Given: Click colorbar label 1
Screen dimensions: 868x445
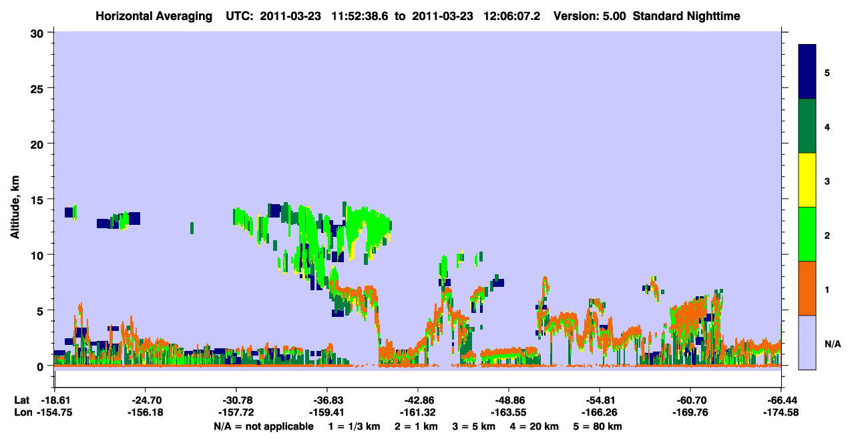Looking at the screenshot, I should click(x=827, y=289).
